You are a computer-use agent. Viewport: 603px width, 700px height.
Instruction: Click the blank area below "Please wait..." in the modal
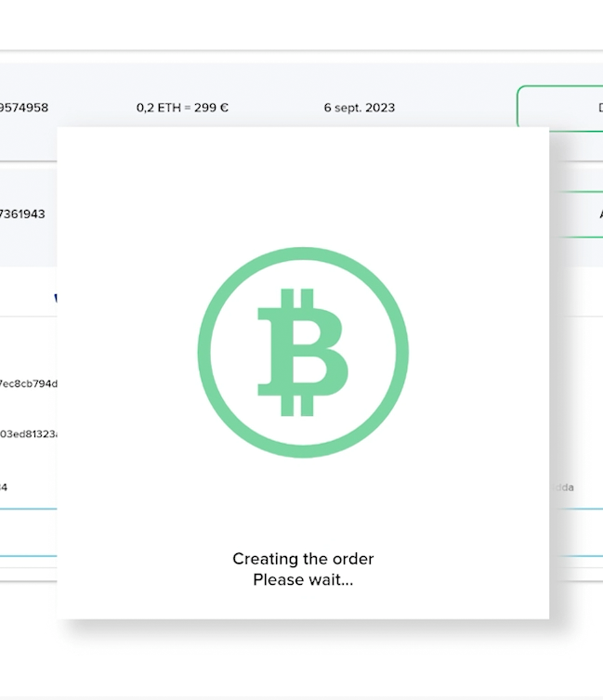(303, 603)
